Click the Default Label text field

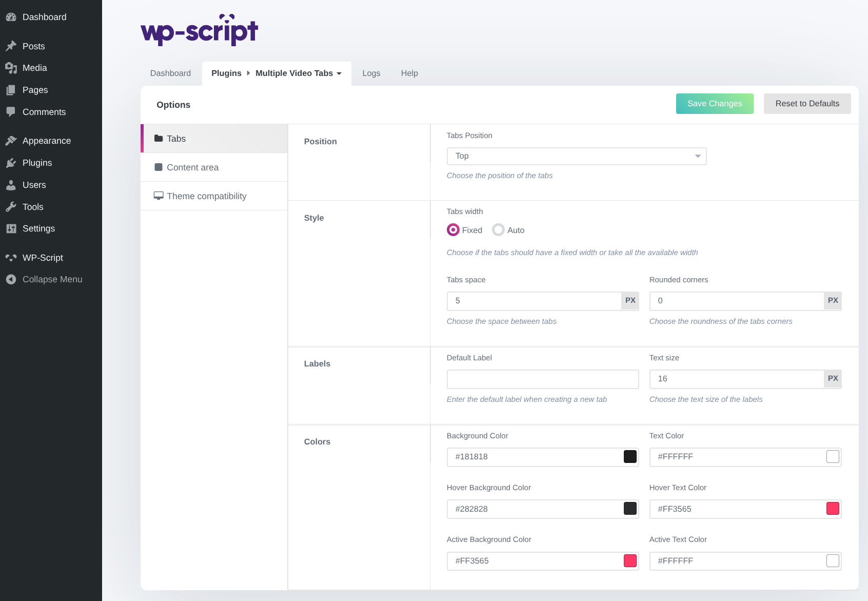click(542, 379)
